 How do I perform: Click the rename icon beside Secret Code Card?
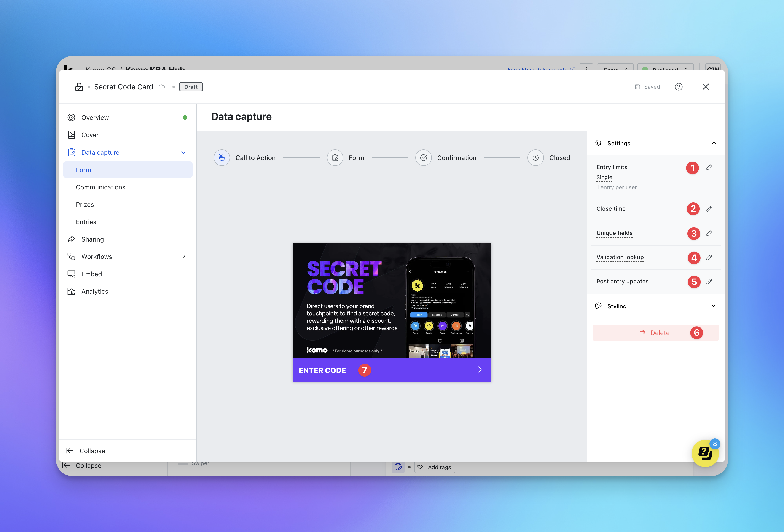pos(162,87)
